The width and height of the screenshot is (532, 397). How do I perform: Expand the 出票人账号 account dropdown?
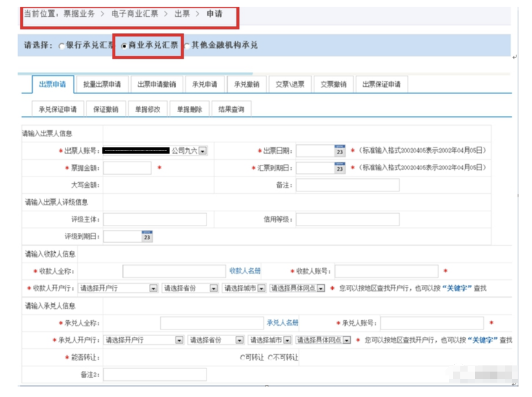coord(202,151)
